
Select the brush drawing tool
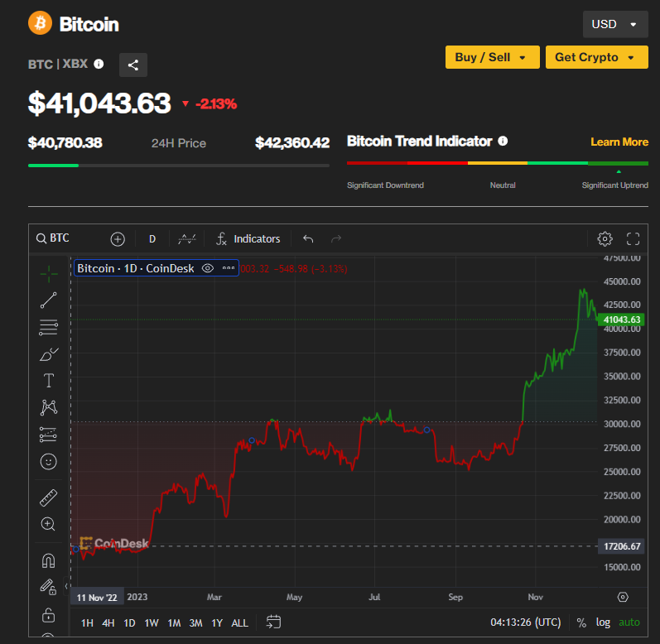49,354
